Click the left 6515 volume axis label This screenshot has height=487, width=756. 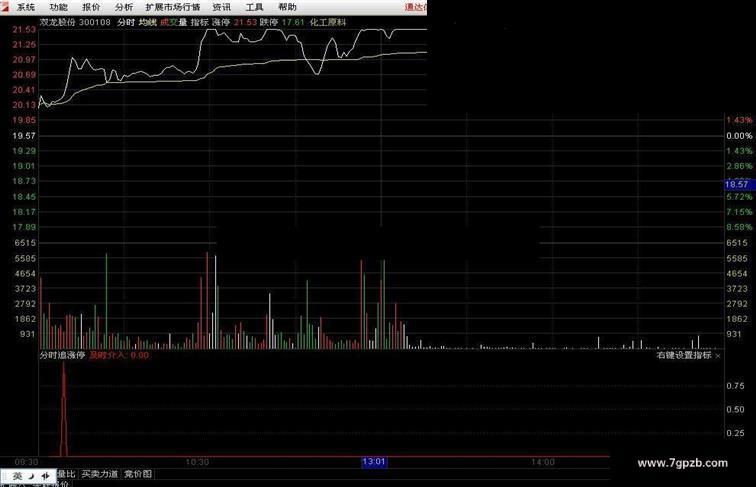pyautogui.click(x=26, y=243)
